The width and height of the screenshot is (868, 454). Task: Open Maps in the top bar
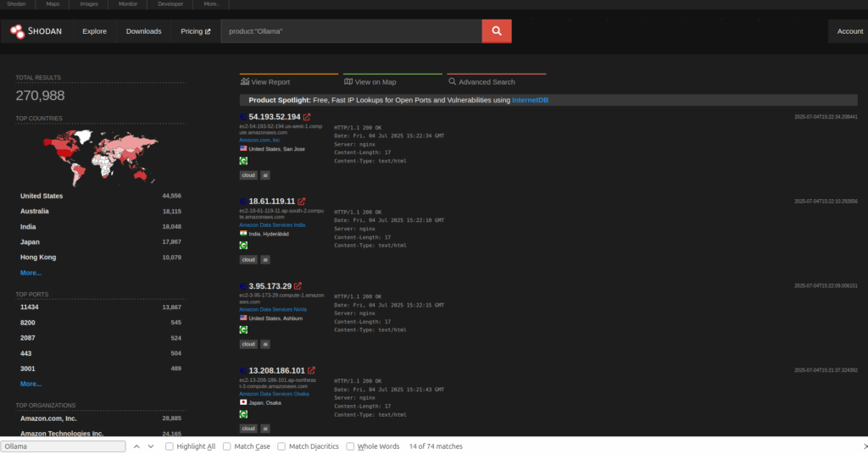(53, 4)
